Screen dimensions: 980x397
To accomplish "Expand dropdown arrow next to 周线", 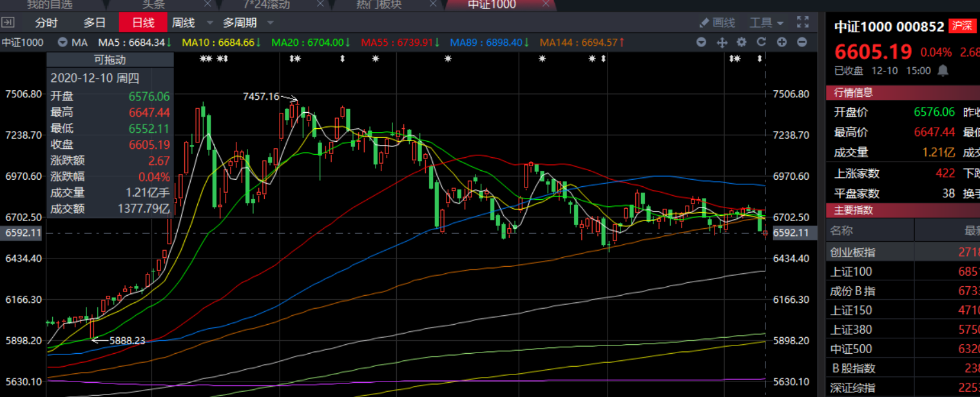I will pos(210,23).
